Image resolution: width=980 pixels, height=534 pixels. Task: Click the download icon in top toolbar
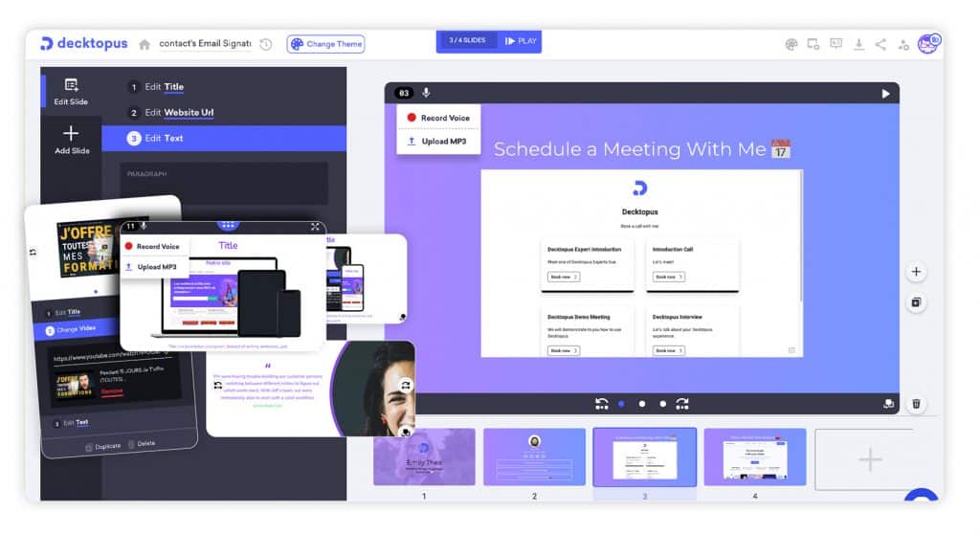point(858,44)
